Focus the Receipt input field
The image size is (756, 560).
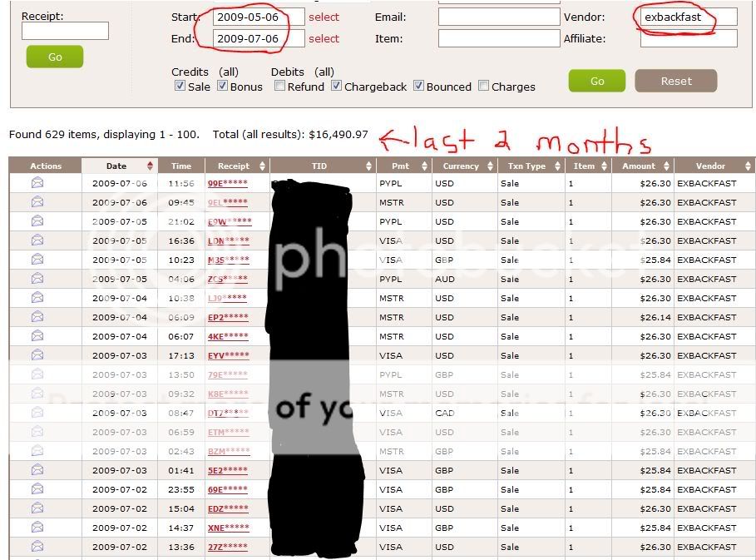coord(65,31)
